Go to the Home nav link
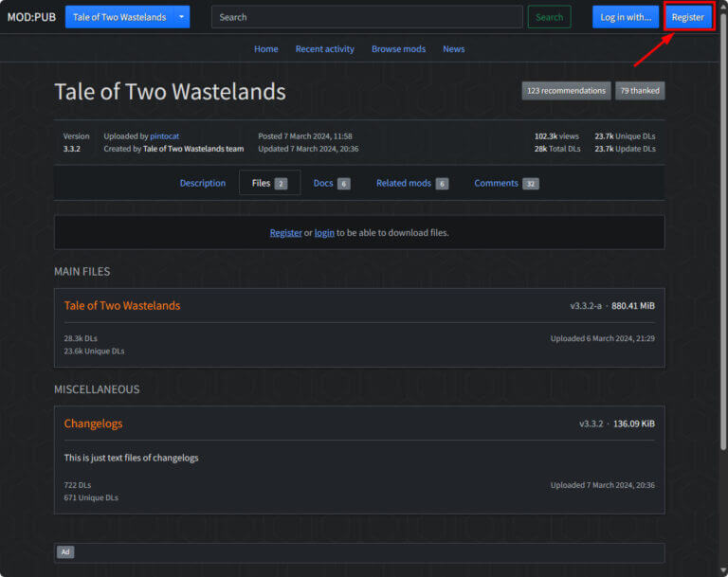This screenshot has width=728, height=577. click(266, 49)
